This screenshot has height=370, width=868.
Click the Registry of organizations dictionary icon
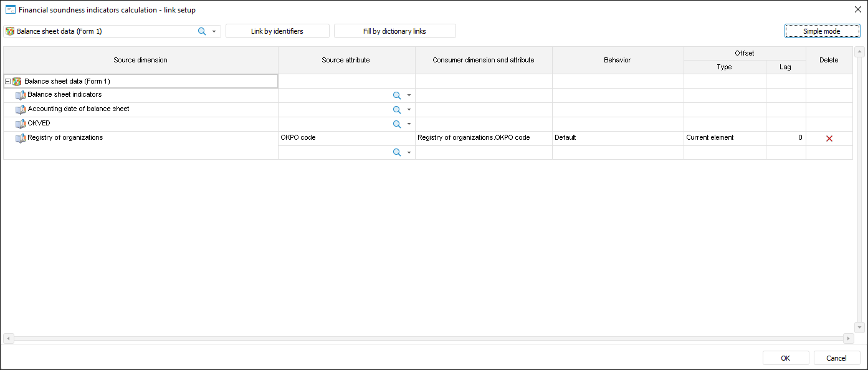pos(21,139)
